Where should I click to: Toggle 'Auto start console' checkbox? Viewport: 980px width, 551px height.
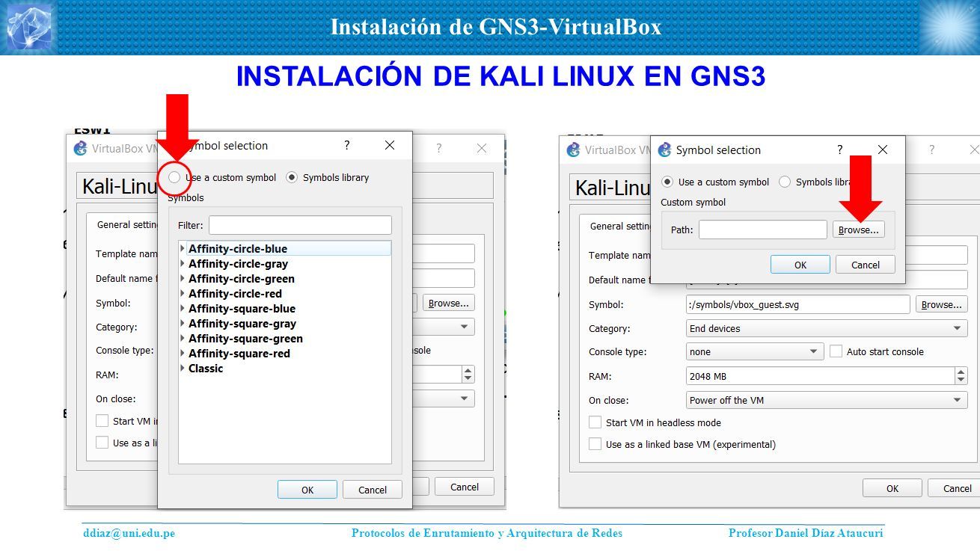[x=836, y=351]
